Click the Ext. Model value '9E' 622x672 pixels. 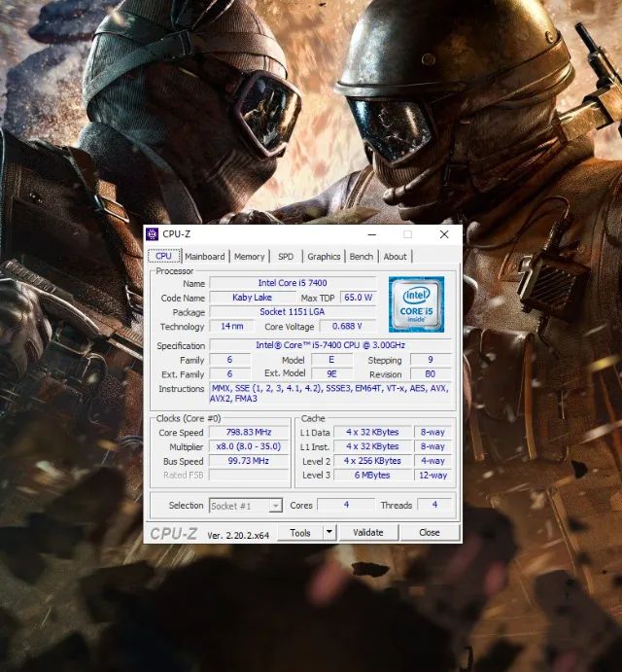[331, 373]
